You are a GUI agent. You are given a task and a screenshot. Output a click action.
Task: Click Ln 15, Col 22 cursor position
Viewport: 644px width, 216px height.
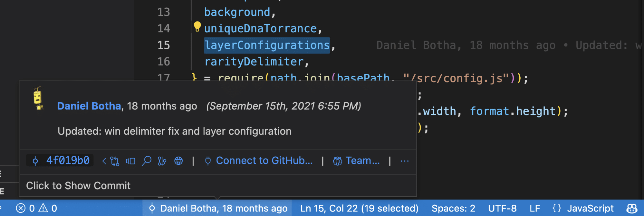pos(359,208)
